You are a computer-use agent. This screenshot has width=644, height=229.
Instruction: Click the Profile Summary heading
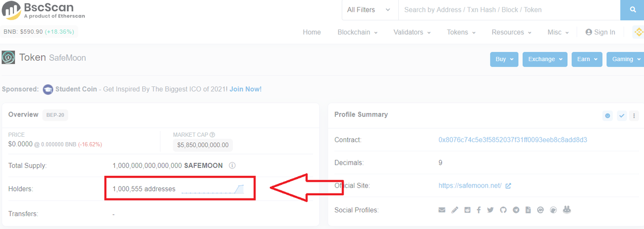pyautogui.click(x=361, y=115)
